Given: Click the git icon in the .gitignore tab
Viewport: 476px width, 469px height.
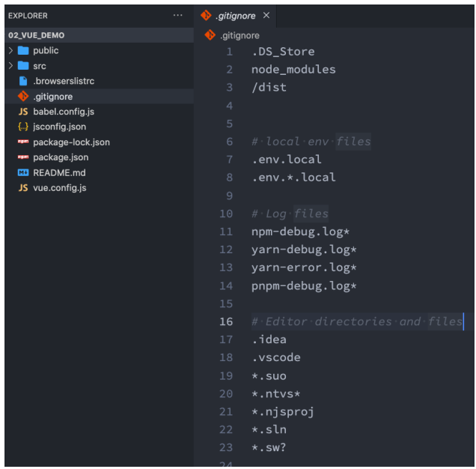Looking at the screenshot, I should pyautogui.click(x=206, y=15).
